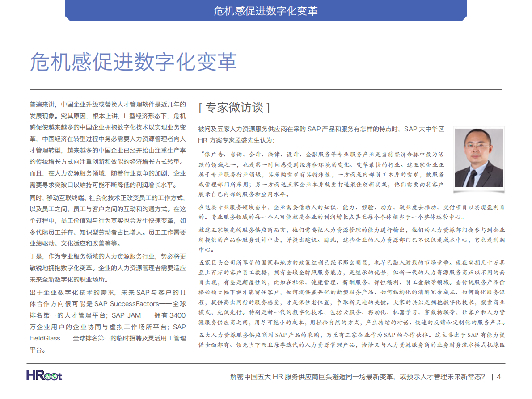Click the separator bar before page number
The height and width of the screenshot is (399, 532).
[x=492, y=377]
